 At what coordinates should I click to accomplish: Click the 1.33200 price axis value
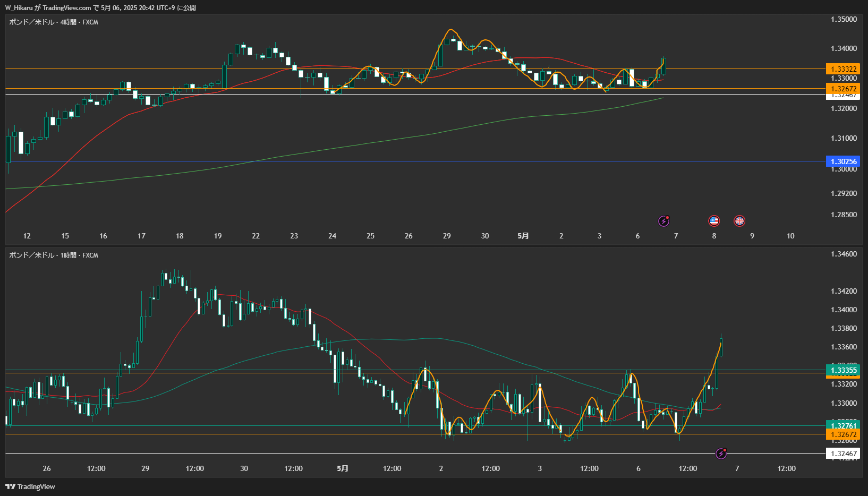[x=844, y=384]
